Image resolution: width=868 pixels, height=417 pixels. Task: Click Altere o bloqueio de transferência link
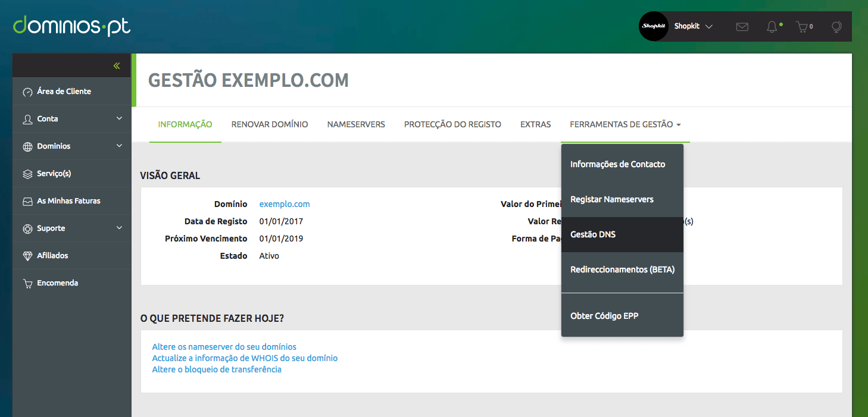217,369
